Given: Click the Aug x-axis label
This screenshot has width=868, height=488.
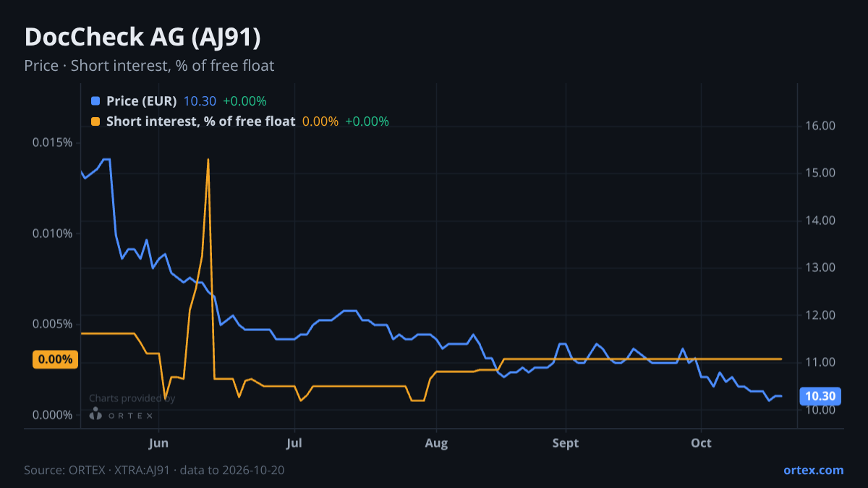Looking at the screenshot, I should [435, 443].
